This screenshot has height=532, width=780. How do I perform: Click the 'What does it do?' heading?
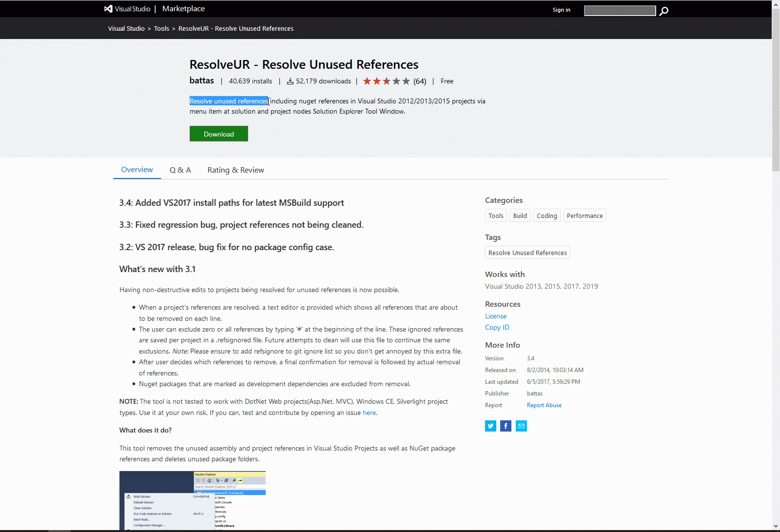(x=145, y=430)
